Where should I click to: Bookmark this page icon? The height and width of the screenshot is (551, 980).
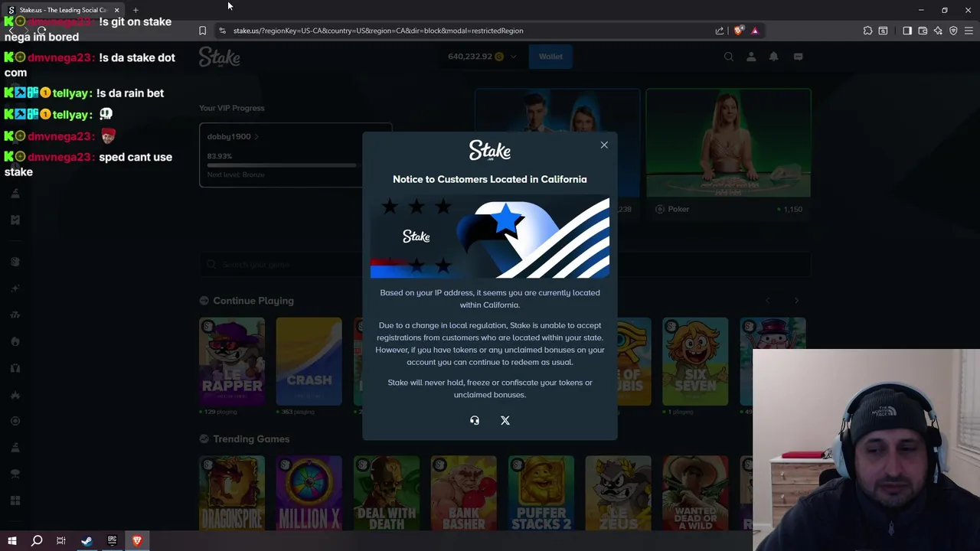click(202, 31)
